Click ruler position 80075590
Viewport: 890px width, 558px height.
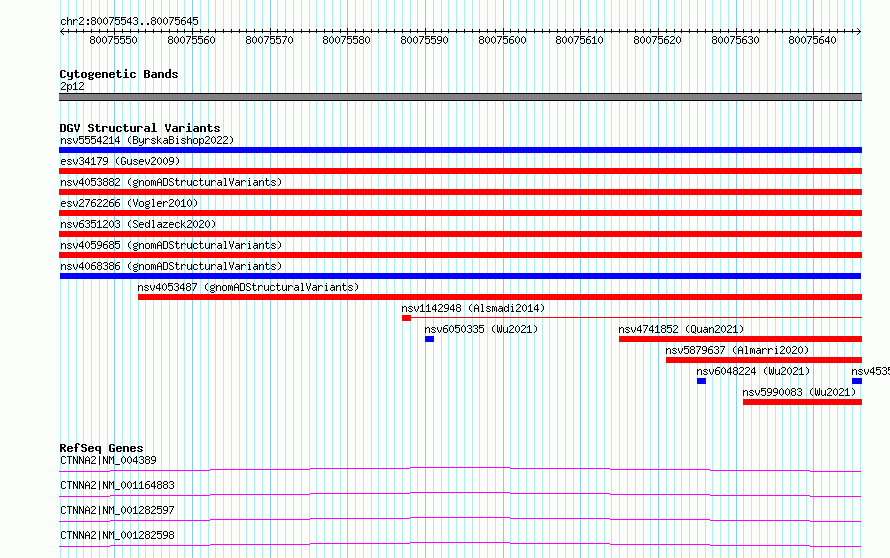pos(424,40)
